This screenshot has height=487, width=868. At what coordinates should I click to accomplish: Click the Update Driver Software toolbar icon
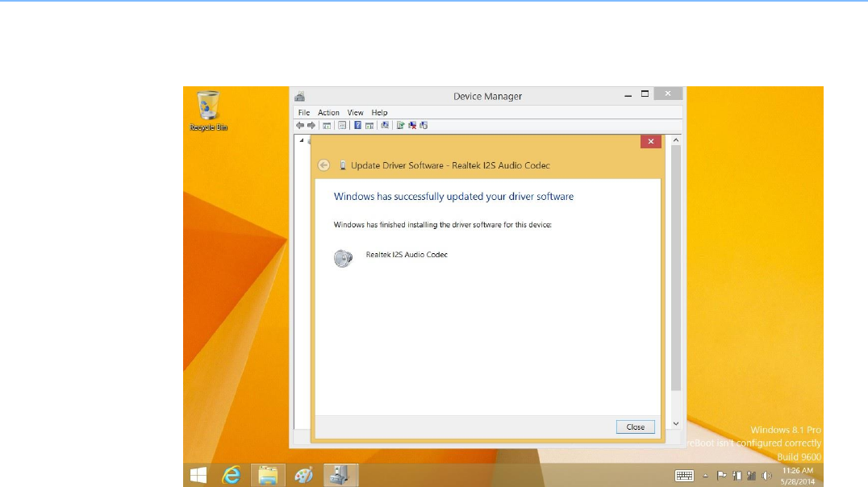pyautogui.click(x=400, y=126)
